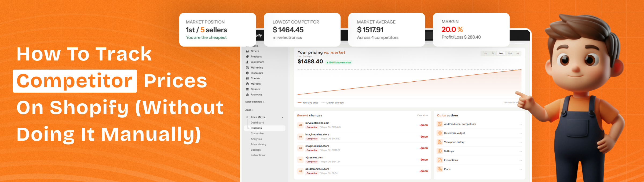Expand the Apps section

click(x=249, y=110)
